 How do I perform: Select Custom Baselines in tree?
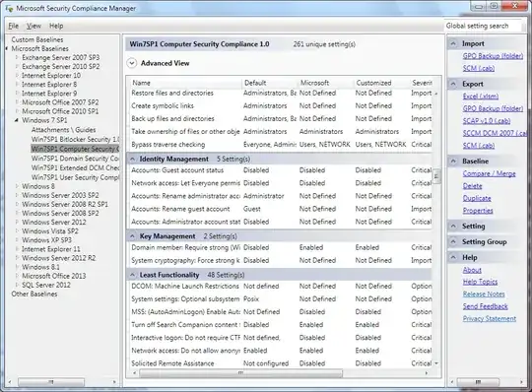tap(37, 39)
